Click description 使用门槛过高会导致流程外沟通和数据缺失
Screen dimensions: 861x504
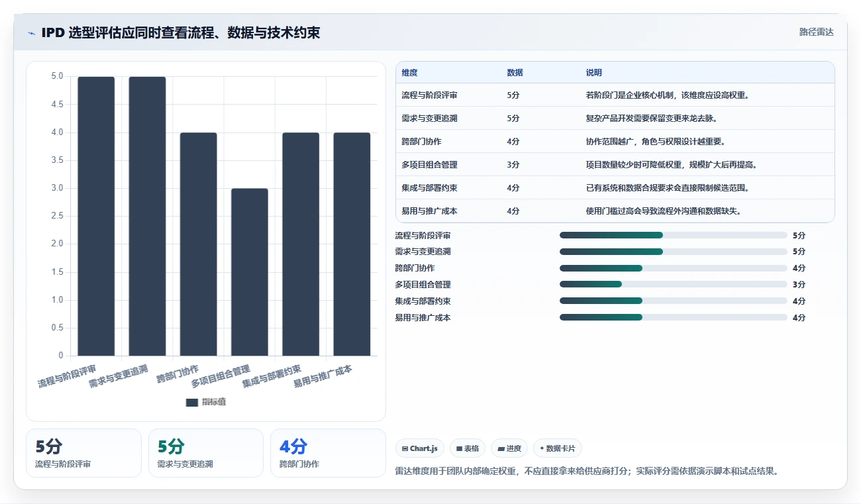point(664,211)
